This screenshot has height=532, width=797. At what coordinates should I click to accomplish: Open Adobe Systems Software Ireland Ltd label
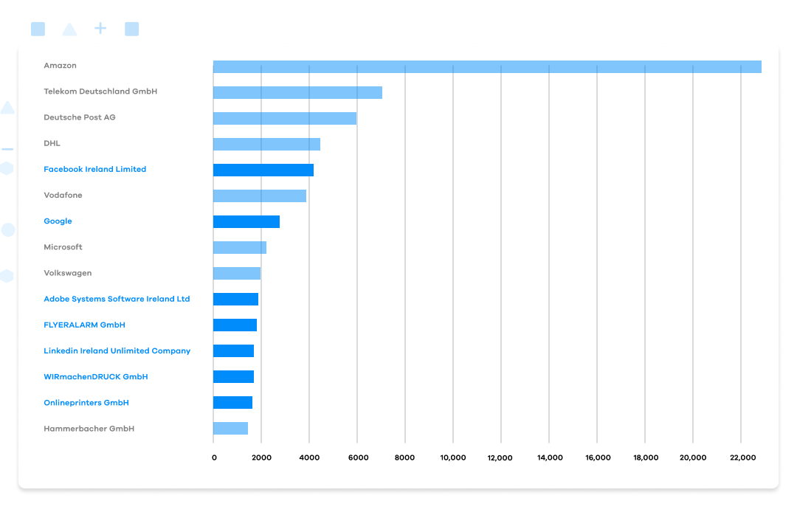(x=117, y=299)
